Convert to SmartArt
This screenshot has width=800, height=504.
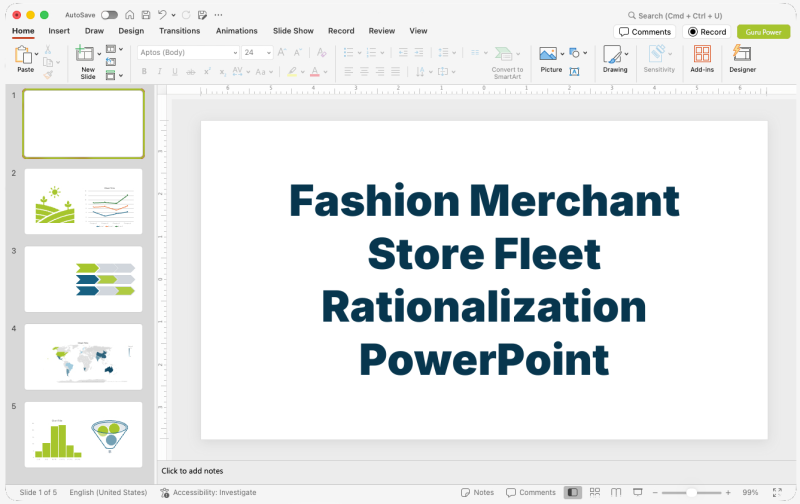[507, 62]
